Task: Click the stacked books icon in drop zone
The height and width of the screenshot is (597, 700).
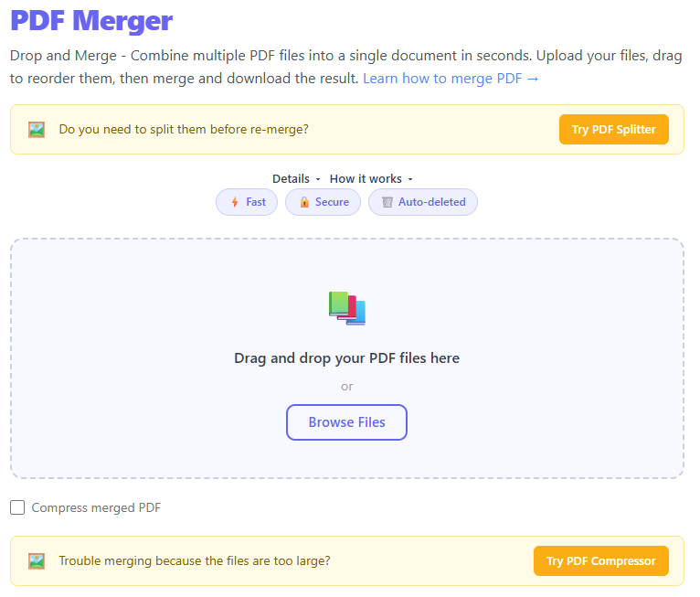Action: point(347,308)
